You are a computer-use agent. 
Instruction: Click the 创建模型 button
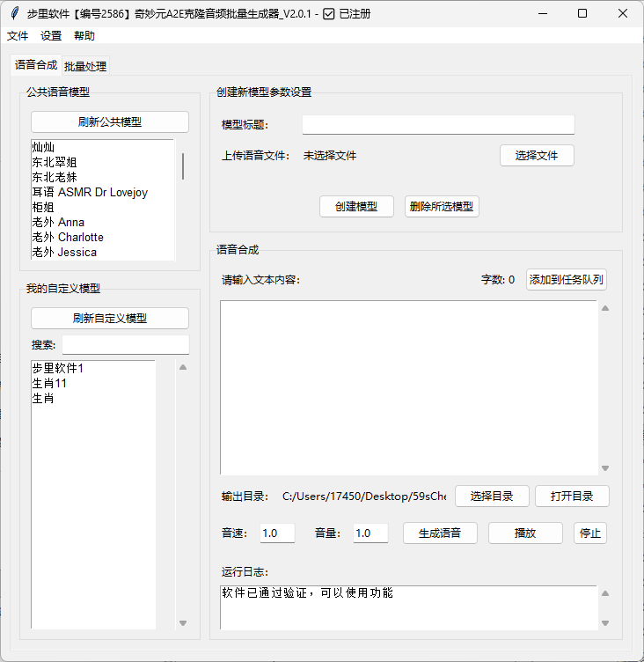tap(355, 207)
